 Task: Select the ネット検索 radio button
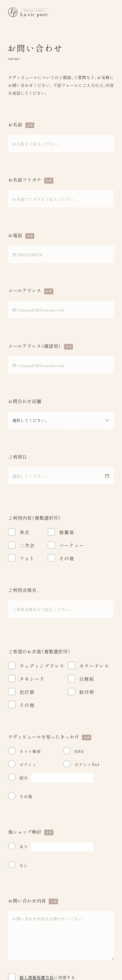pyautogui.click(x=12, y=751)
